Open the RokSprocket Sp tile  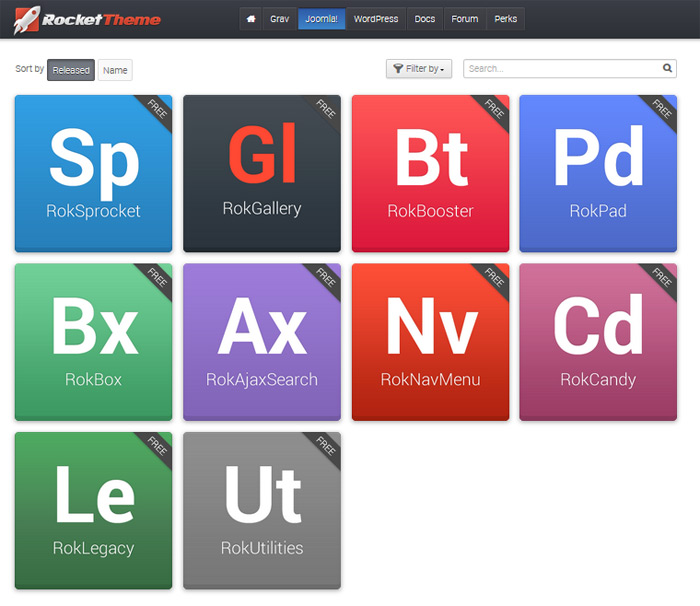(x=93, y=173)
